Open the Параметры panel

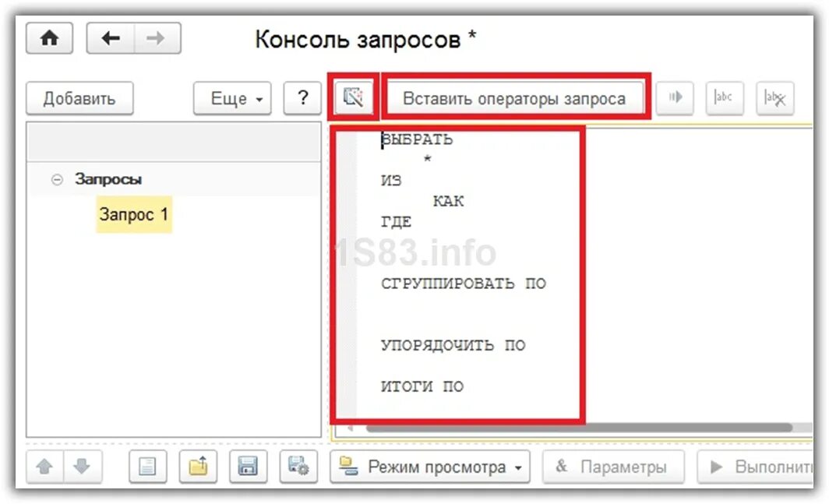pyautogui.click(x=613, y=467)
